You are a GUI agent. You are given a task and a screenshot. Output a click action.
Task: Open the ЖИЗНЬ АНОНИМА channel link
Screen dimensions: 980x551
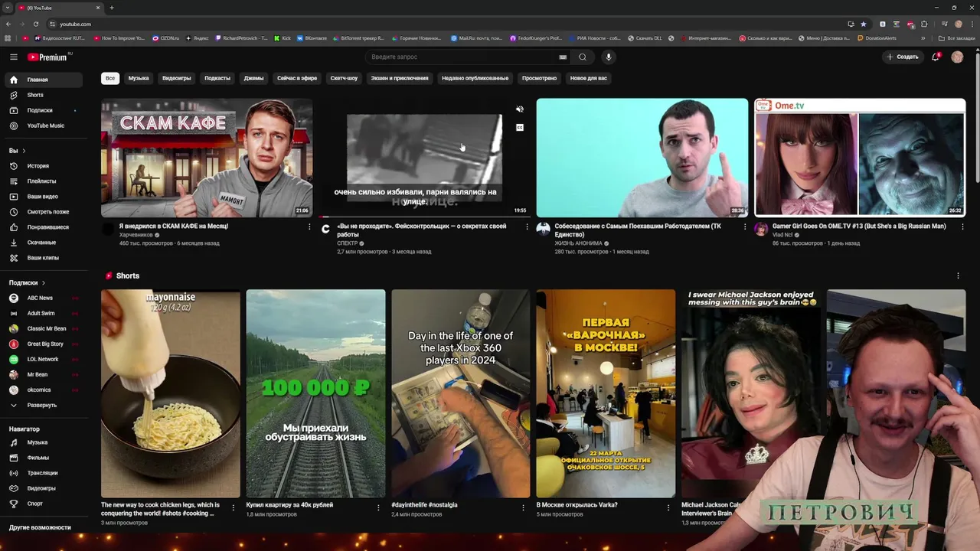[578, 243]
